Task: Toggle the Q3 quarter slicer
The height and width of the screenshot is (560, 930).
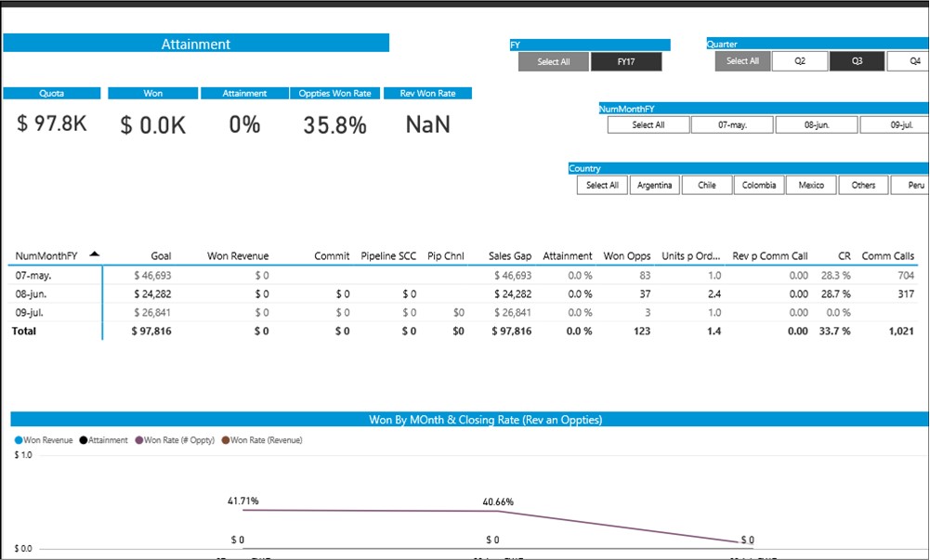Action: click(857, 61)
